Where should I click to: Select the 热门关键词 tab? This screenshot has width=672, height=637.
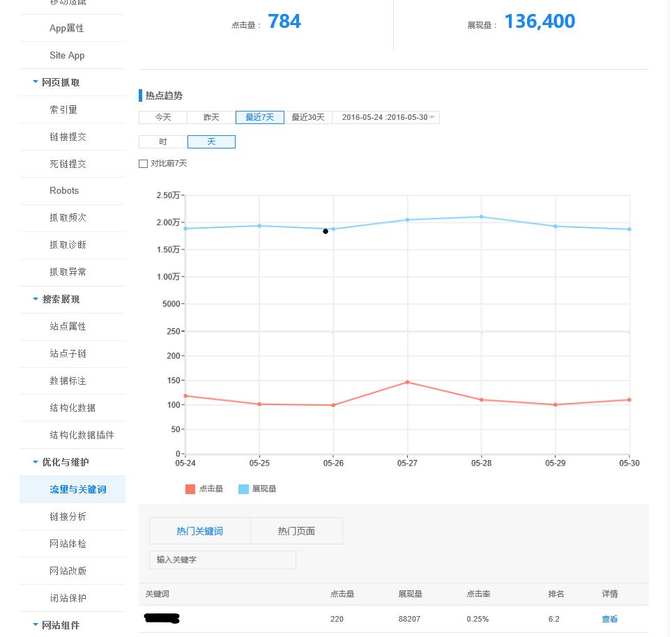(x=199, y=530)
